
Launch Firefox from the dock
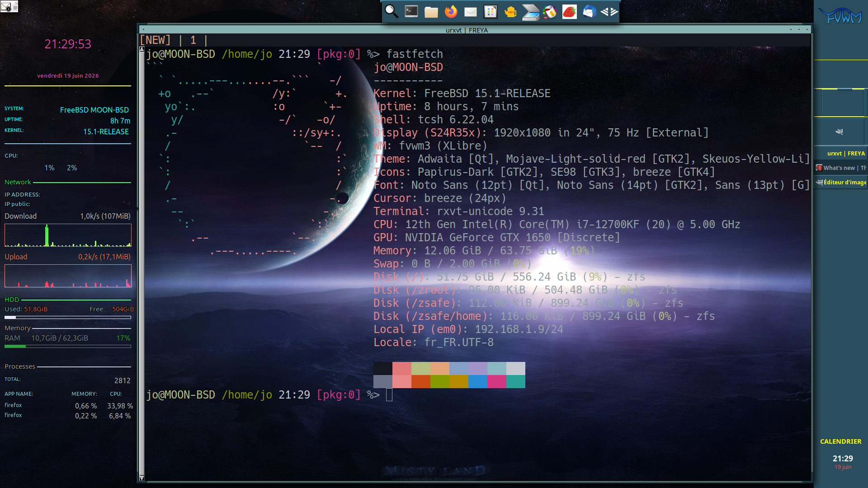pos(451,11)
